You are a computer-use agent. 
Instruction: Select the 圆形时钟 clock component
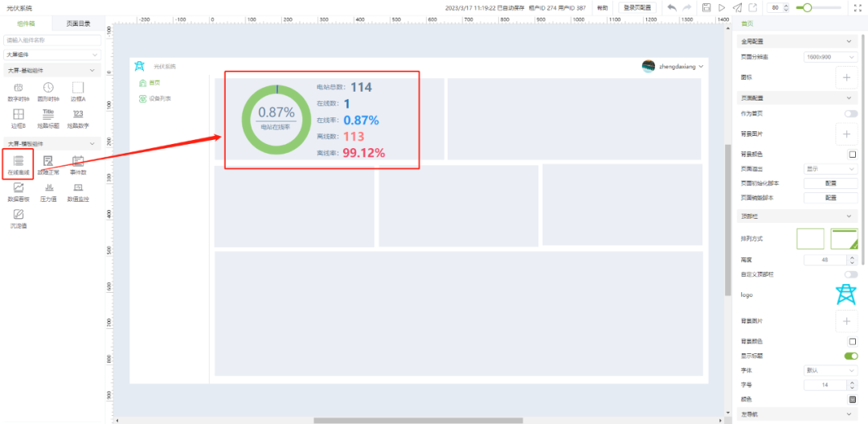(x=49, y=88)
